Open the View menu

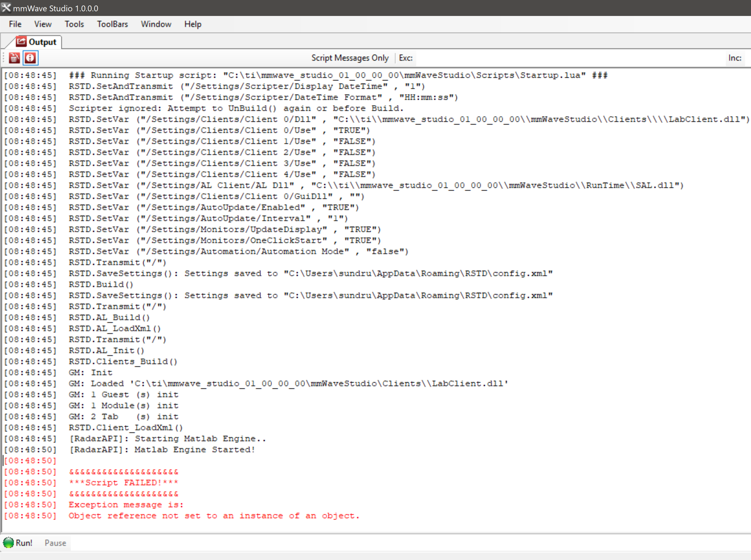coord(43,24)
